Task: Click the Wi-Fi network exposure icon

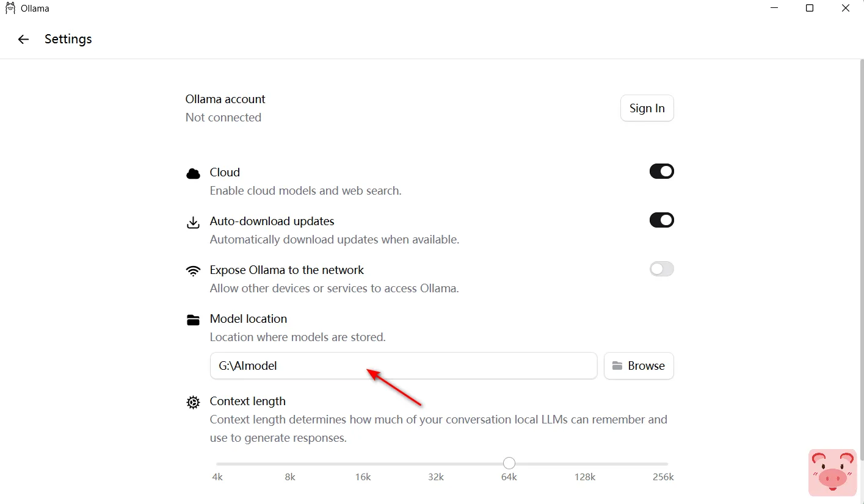Action: point(193,271)
